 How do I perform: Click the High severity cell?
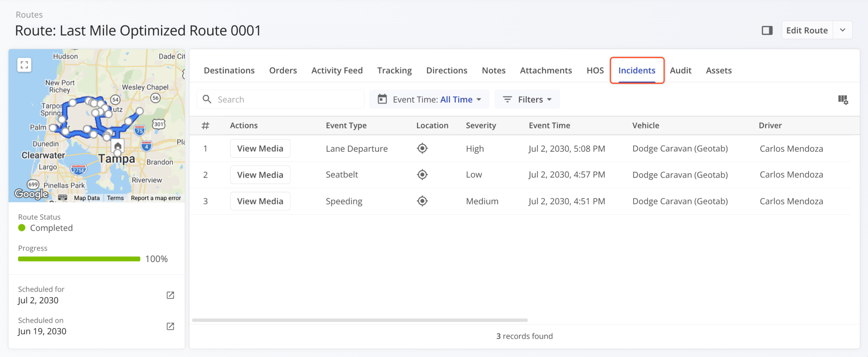[x=475, y=148]
